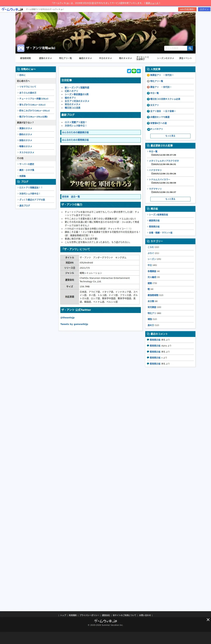This screenshot has width=211, height=644.
Task: Click もっと見る under 人気記事
Action: (x=170, y=136)
